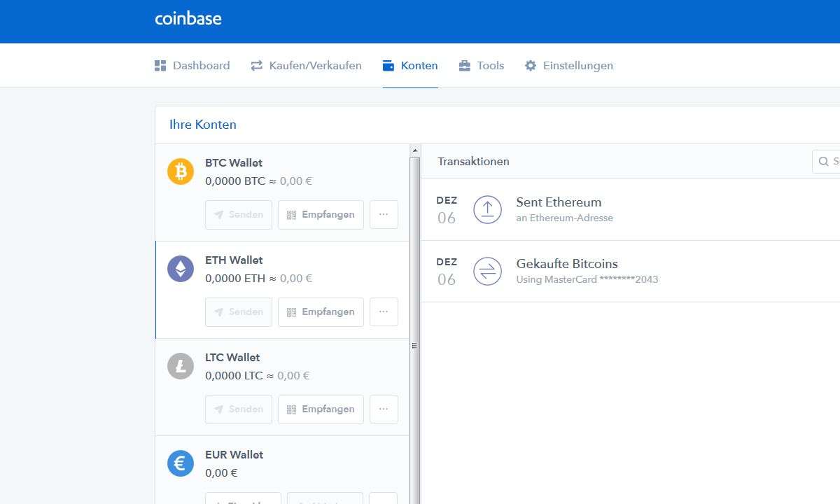This screenshot has height=504, width=840.
Task: Click the '0,0000 BTC' balance text
Action: [x=235, y=181]
